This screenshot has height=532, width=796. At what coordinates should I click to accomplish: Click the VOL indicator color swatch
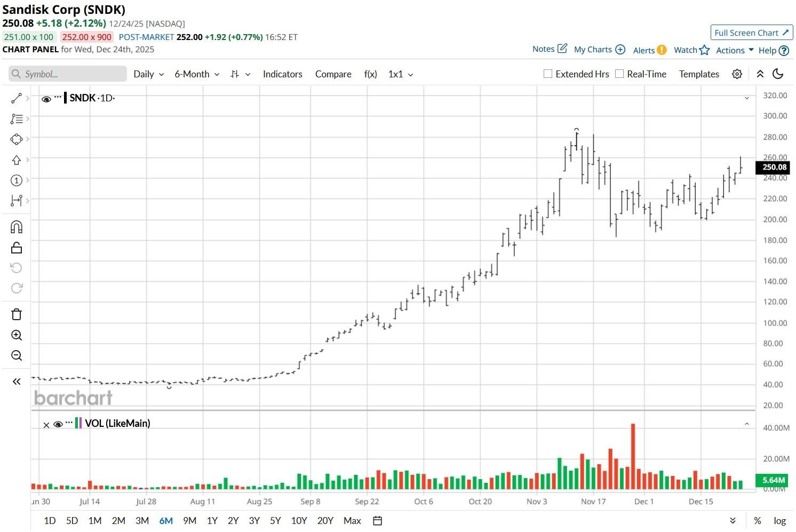pos(78,423)
